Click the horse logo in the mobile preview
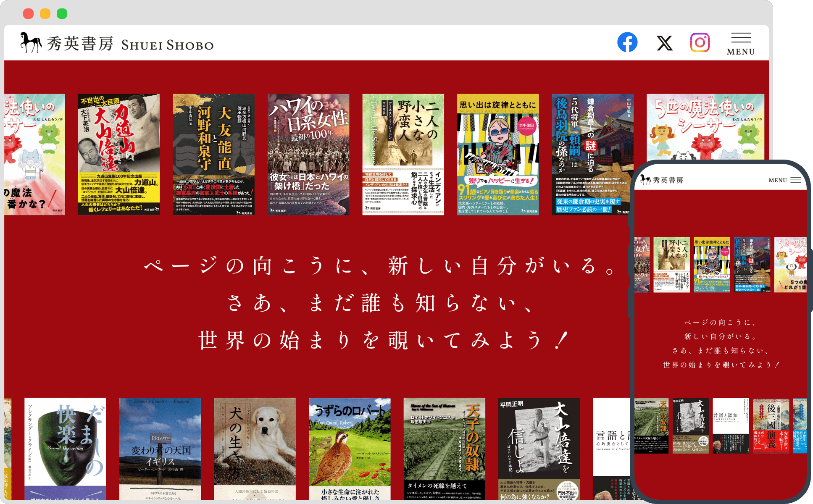Image resolution: width=813 pixels, height=504 pixels. click(645, 180)
